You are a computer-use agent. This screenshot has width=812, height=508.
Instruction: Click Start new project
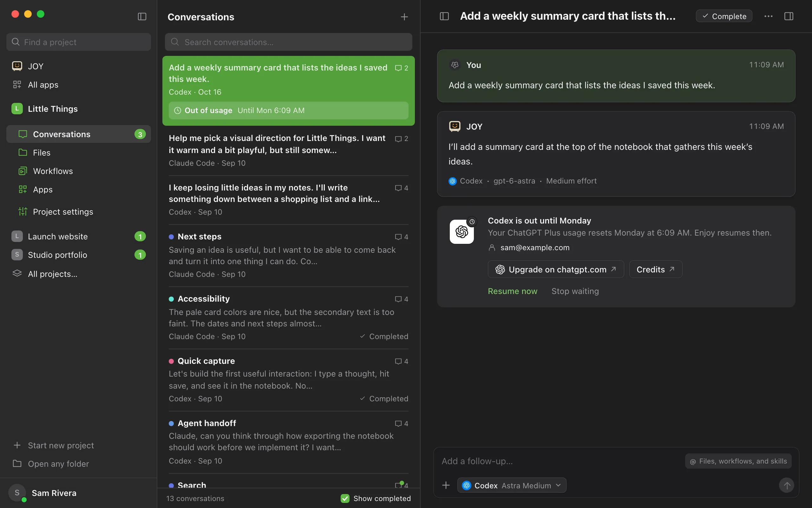click(x=54, y=445)
